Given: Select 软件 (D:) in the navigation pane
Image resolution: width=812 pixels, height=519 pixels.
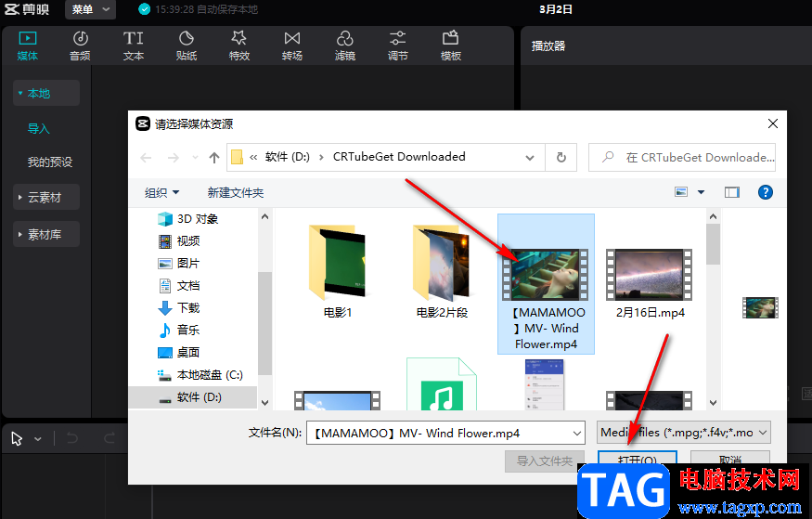Looking at the screenshot, I should pyautogui.click(x=193, y=397).
